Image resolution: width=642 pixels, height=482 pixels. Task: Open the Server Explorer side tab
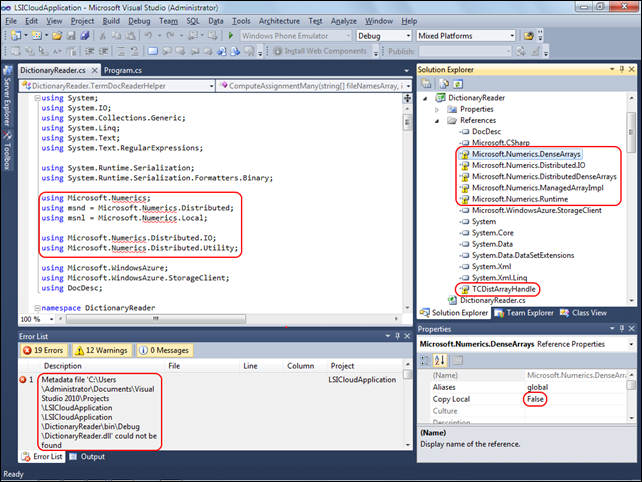tap(7, 96)
